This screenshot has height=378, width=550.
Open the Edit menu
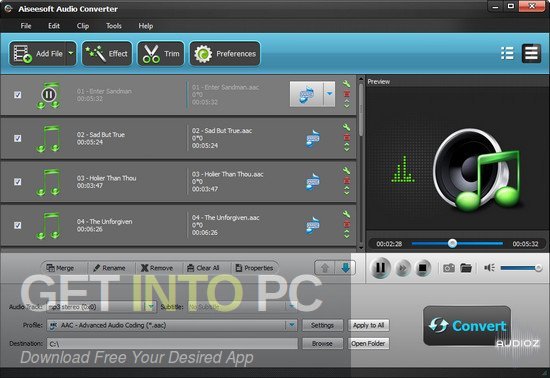coord(54,26)
